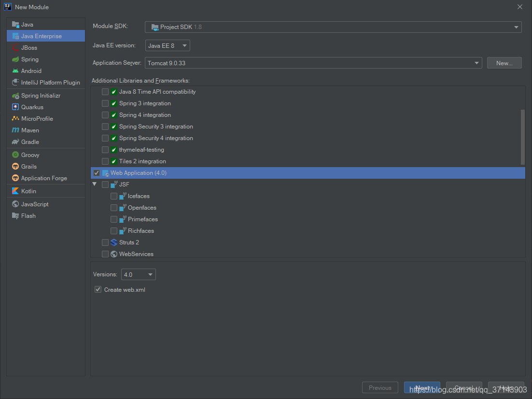Image resolution: width=532 pixels, height=399 pixels.
Task: Pick the Android robot icon
Action: [15, 71]
